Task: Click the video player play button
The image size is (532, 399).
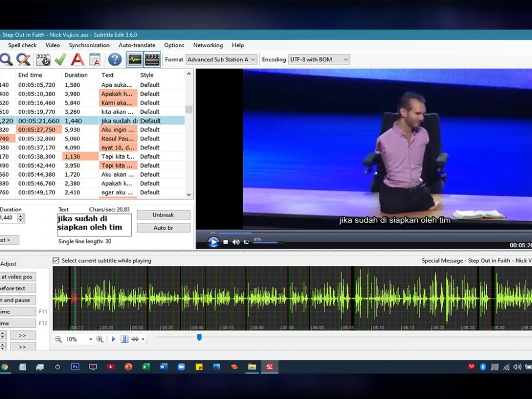Action: [x=213, y=242]
